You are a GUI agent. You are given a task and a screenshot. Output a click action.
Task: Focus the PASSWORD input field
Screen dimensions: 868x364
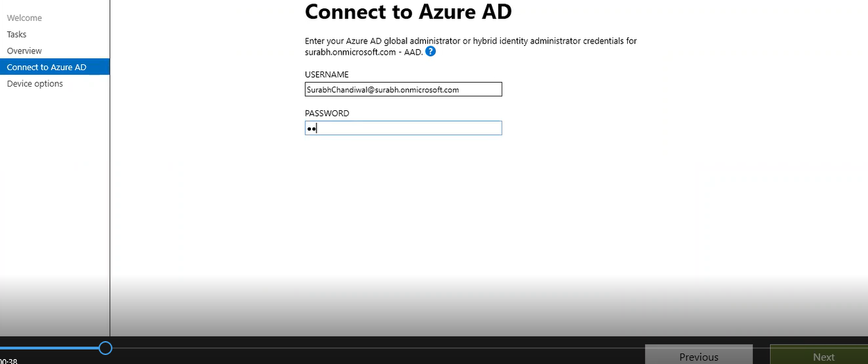tap(403, 128)
